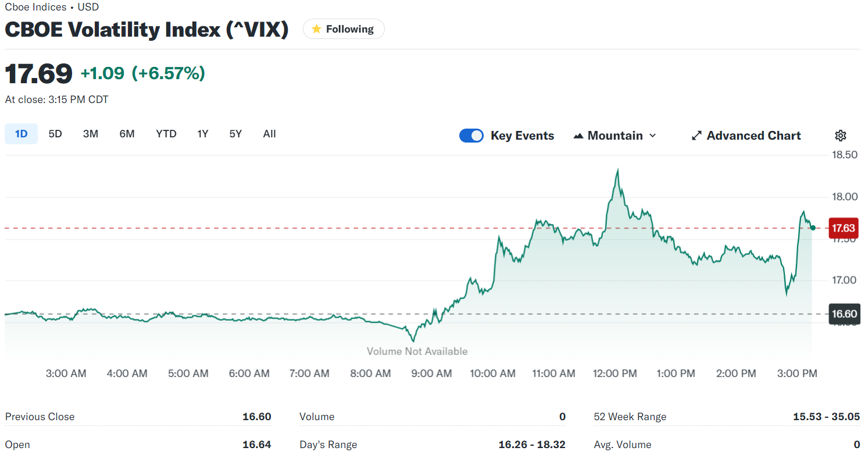868x451 pixels.
Task: Click the Avg. Volume label
Action: [623, 445]
